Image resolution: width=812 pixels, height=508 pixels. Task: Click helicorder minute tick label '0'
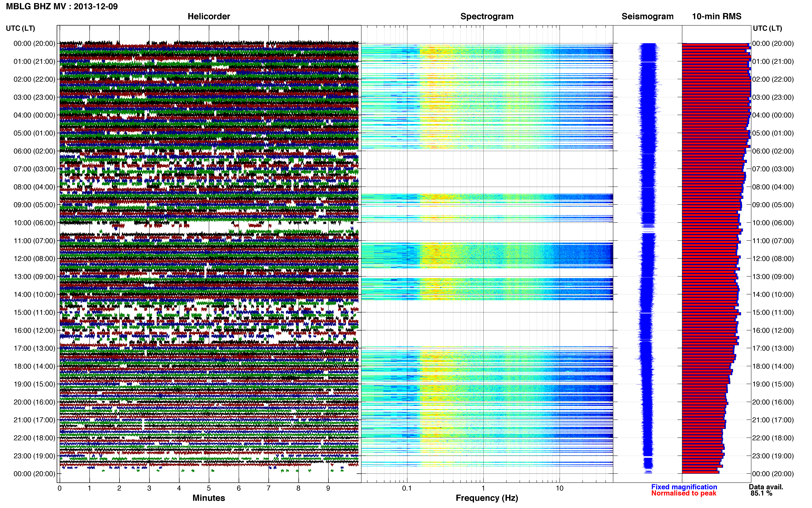pyautogui.click(x=60, y=488)
